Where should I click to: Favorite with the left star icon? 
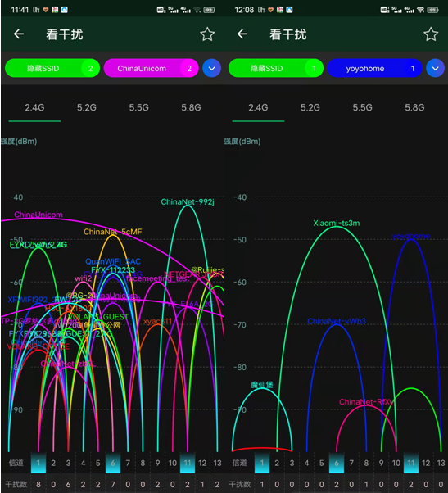[207, 34]
